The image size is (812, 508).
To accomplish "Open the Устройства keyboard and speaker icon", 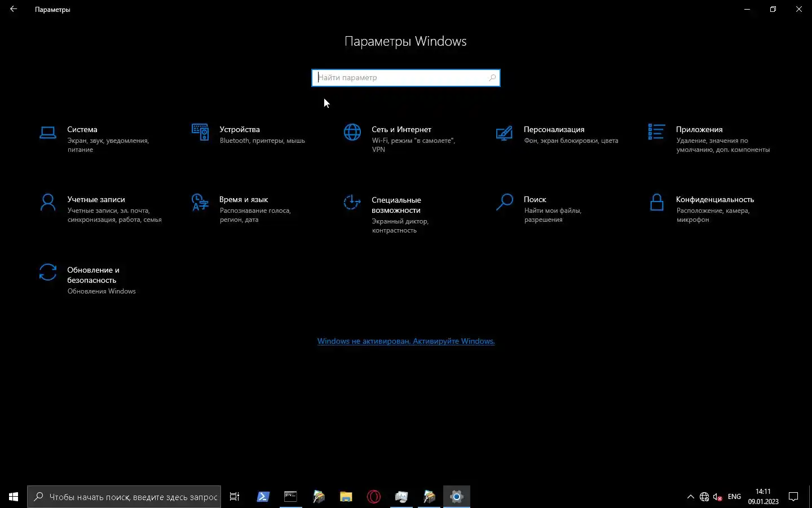I will pyautogui.click(x=200, y=132).
